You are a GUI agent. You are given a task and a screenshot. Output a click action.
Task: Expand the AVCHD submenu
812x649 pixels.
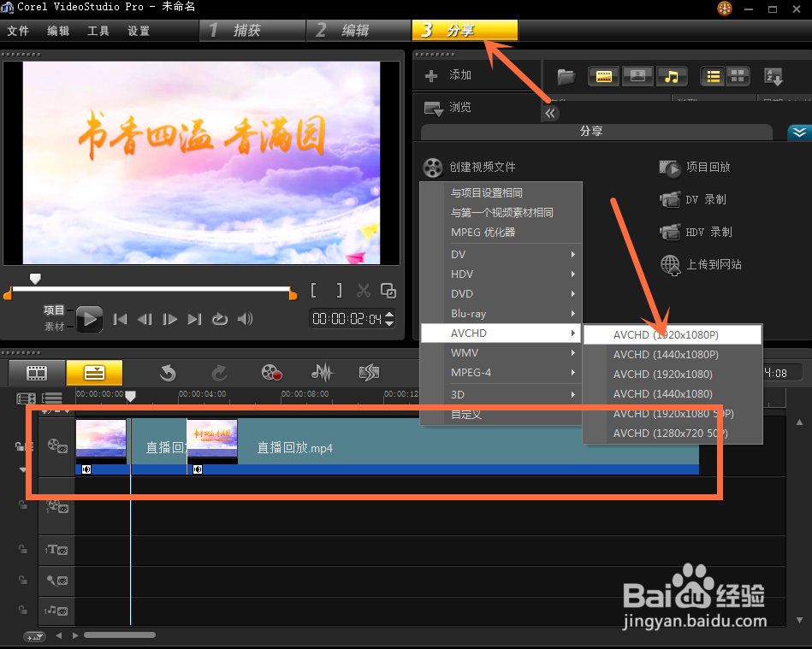[x=501, y=333]
